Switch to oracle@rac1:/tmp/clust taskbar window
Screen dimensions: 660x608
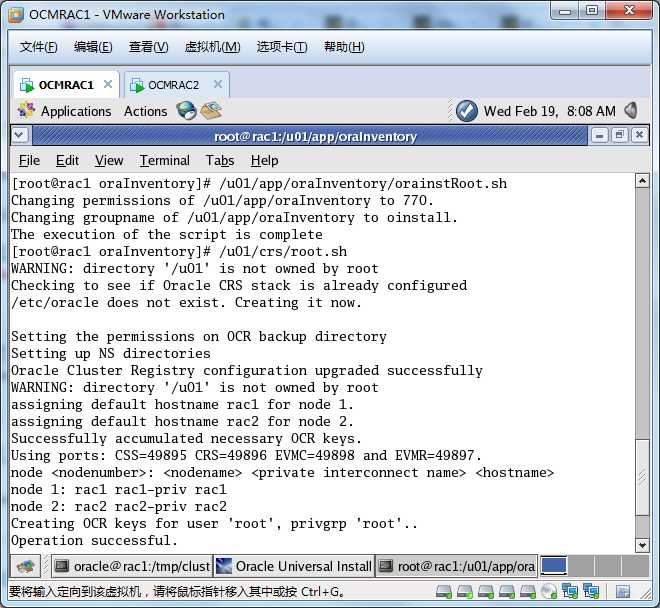point(133,566)
